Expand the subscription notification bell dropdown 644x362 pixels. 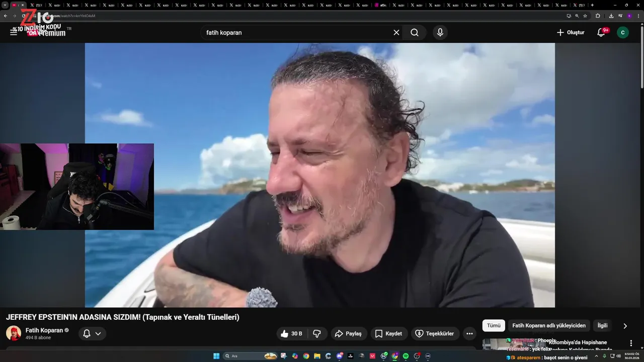tap(92, 333)
